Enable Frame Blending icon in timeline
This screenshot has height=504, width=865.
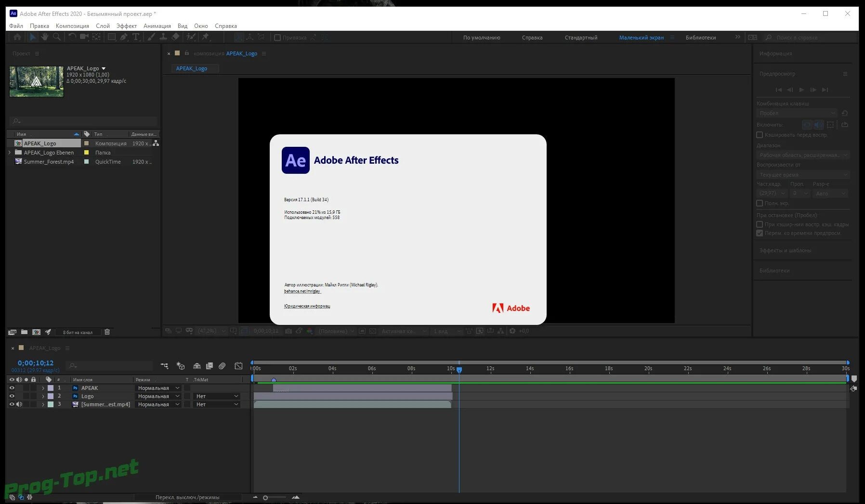click(x=210, y=366)
